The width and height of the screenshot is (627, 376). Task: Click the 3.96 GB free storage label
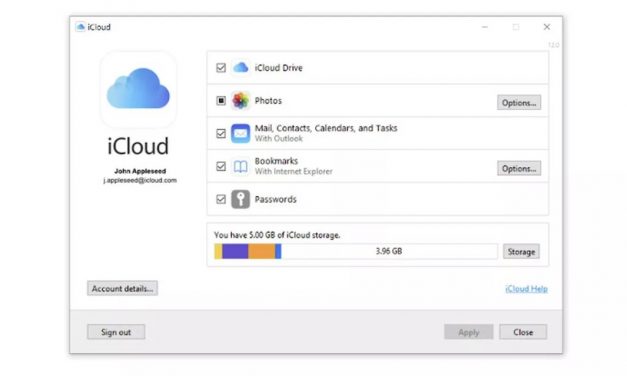click(x=389, y=251)
